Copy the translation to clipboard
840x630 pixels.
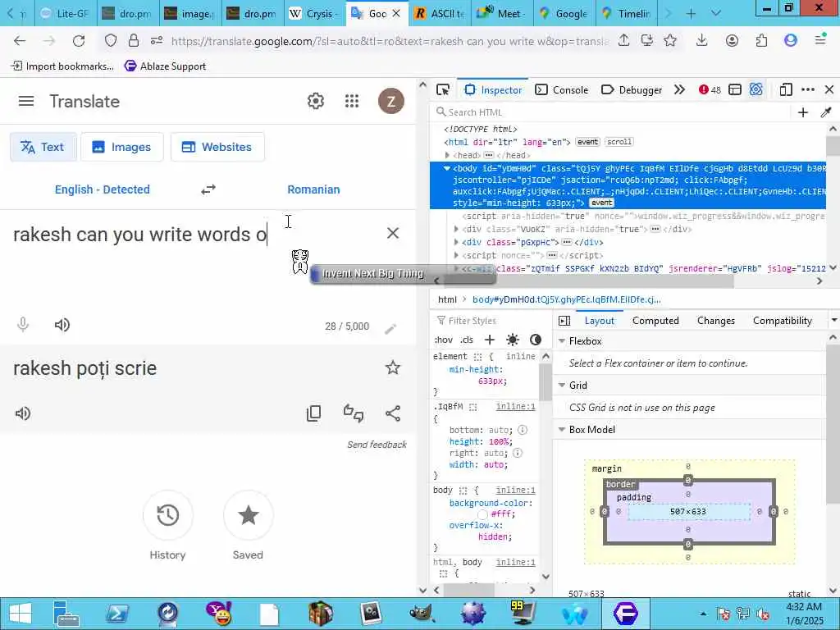314,413
